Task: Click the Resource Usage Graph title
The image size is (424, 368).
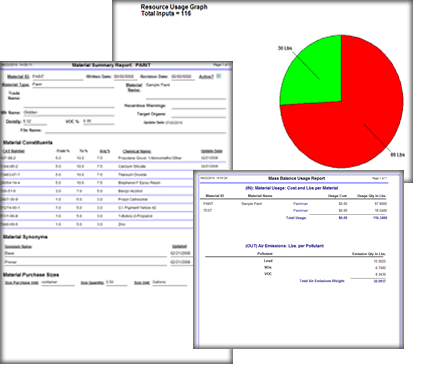Action: tap(174, 7)
